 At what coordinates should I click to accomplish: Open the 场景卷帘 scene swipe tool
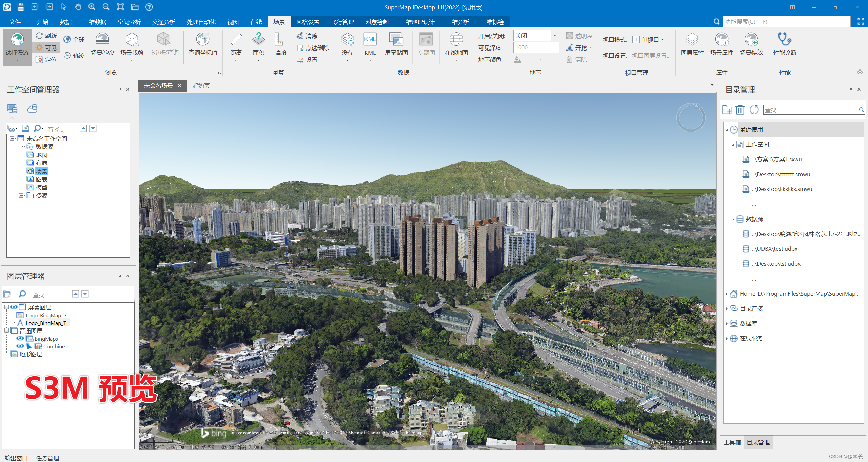102,44
